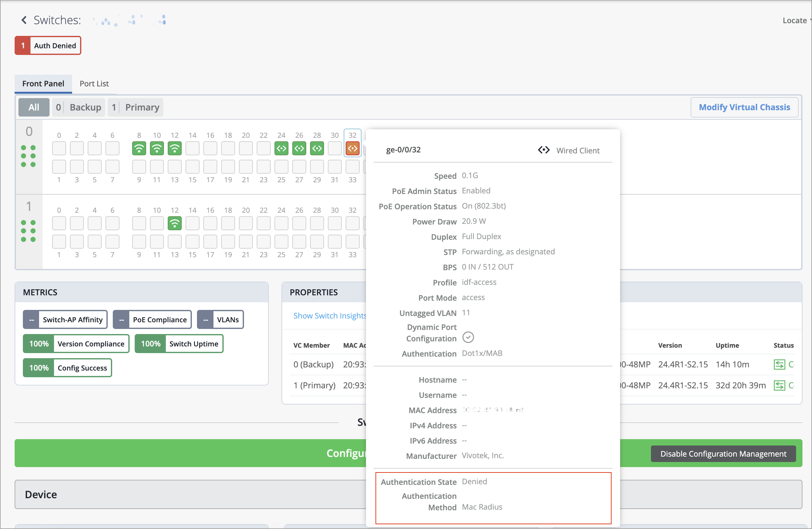Click status icon for primary VC member
Screen dimensions: 812x529
pyautogui.click(x=779, y=385)
